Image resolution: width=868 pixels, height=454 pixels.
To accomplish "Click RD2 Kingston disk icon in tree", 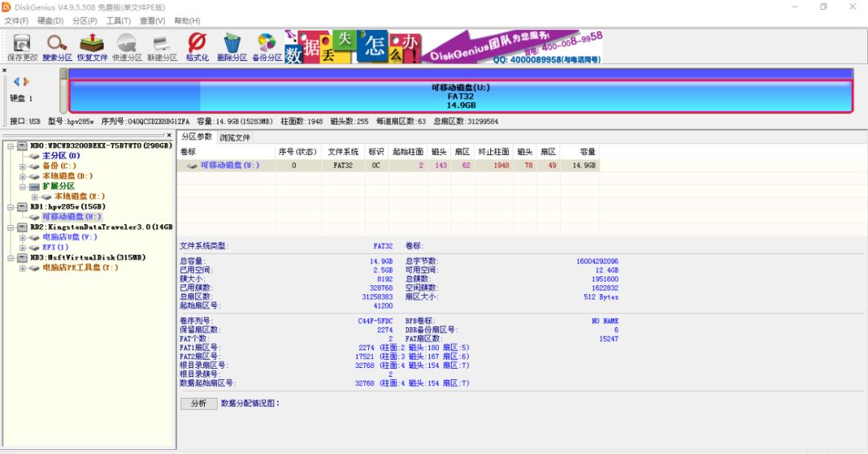I will [x=23, y=227].
